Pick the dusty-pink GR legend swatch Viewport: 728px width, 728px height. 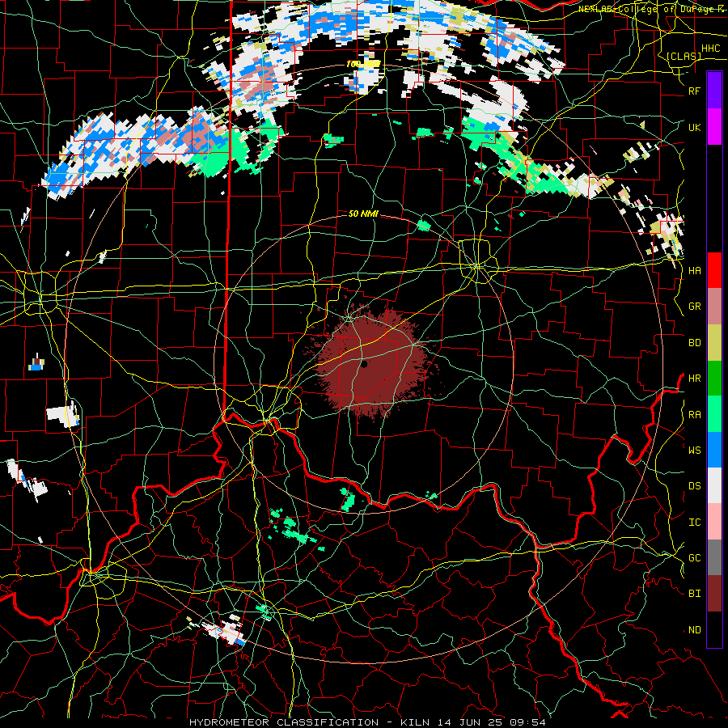[x=714, y=306]
